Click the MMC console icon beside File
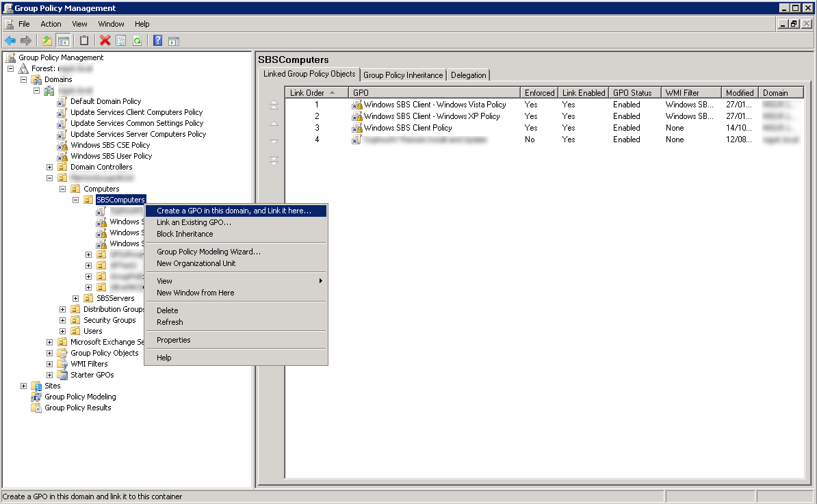Screen dimensions: 817x504 pyautogui.click(x=9, y=24)
